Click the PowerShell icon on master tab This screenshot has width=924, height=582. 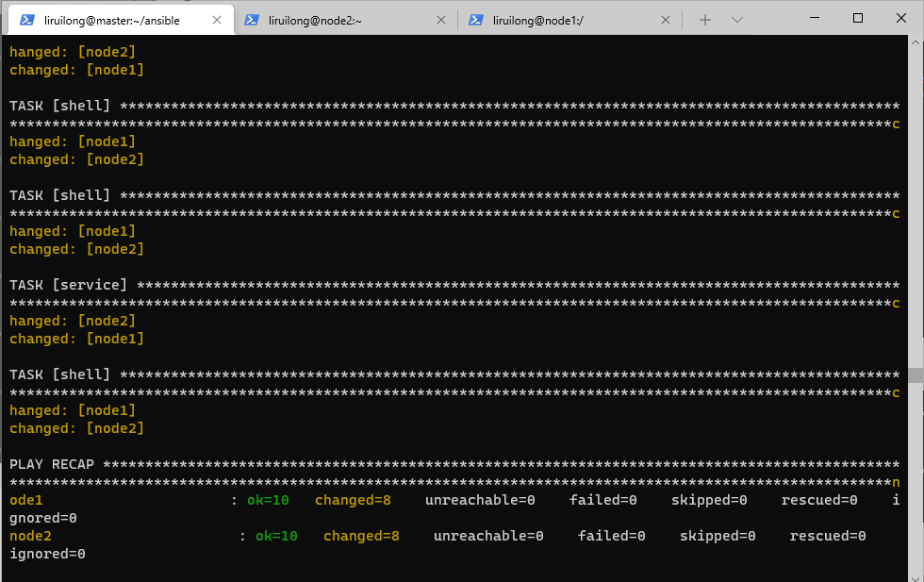[26, 20]
